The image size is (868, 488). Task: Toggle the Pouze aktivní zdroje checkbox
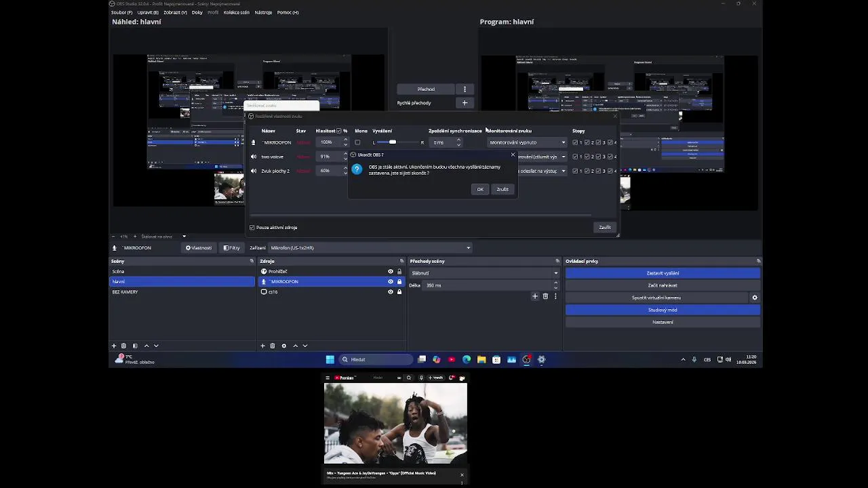(252, 228)
